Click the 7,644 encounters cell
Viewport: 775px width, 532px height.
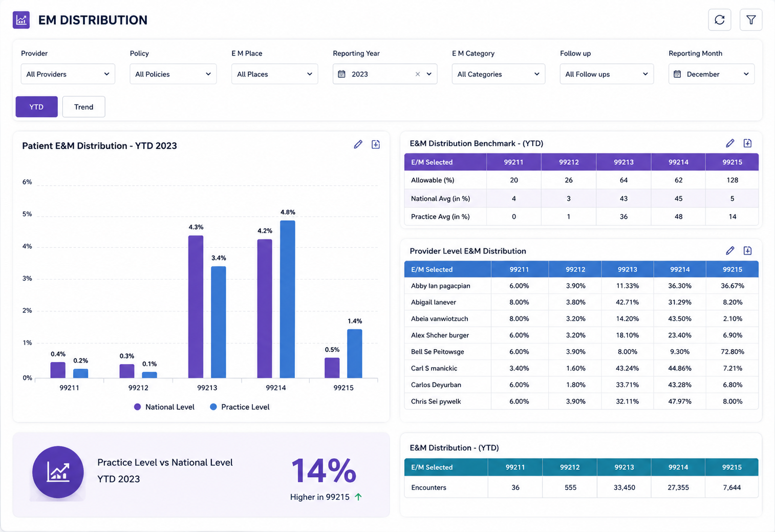(731, 487)
